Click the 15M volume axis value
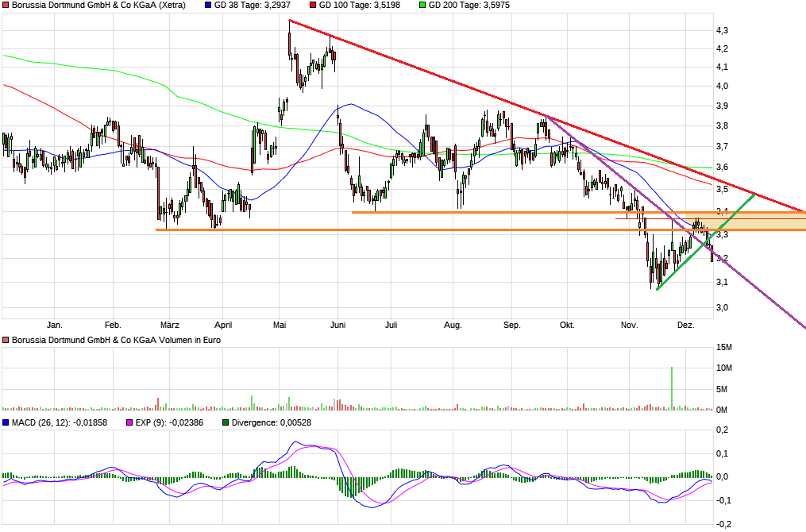This screenshot has width=806, height=532. click(x=723, y=348)
